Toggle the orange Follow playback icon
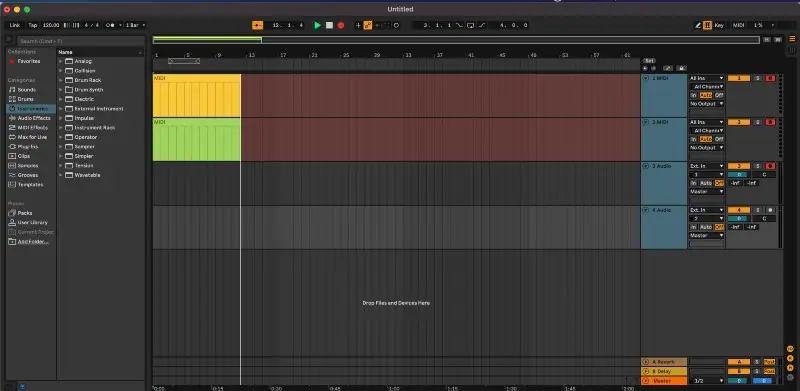Viewport: 800px width, 391px height. 258,25
